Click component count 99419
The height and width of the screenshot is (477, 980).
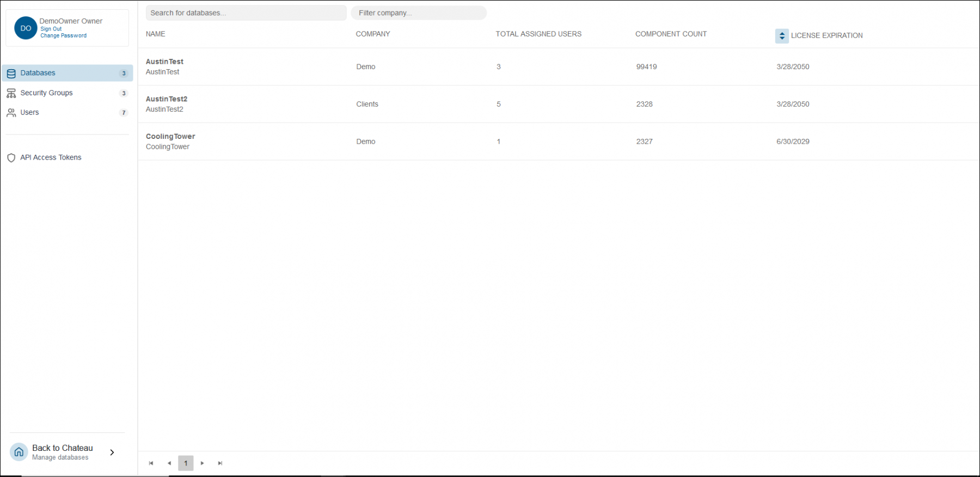click(x=646, y=66)
